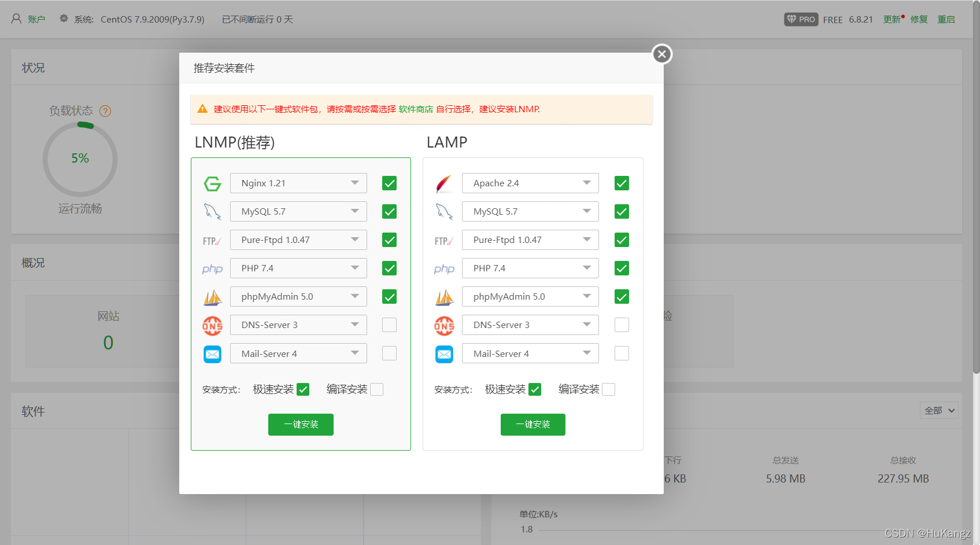Click 一键安装 for LAMP
980x545 pixels.
click(x=533, y=425)
